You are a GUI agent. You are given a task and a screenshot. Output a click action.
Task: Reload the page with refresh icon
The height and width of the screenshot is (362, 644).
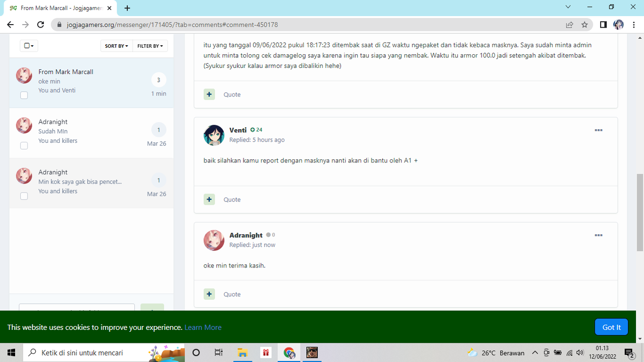pos(41,25)
